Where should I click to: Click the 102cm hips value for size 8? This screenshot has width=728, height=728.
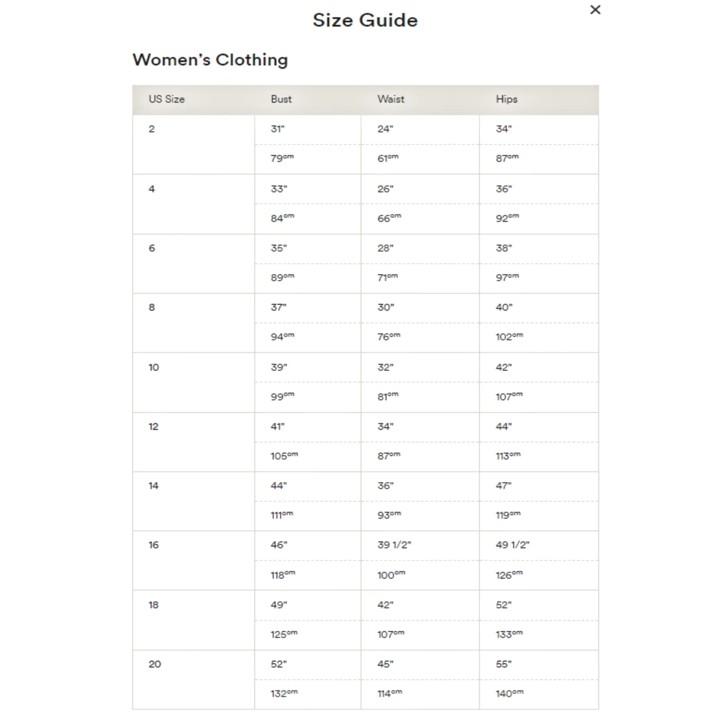(x=509, y=336)
